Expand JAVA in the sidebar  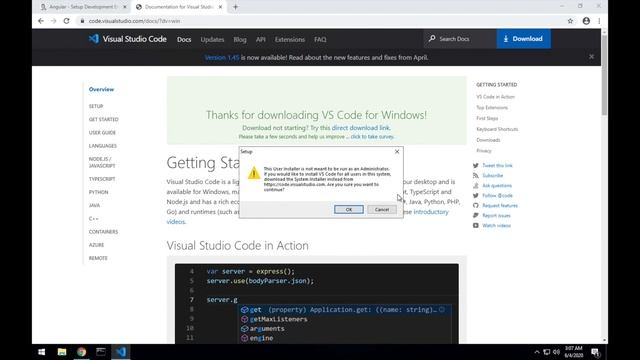tap(94, 205)
